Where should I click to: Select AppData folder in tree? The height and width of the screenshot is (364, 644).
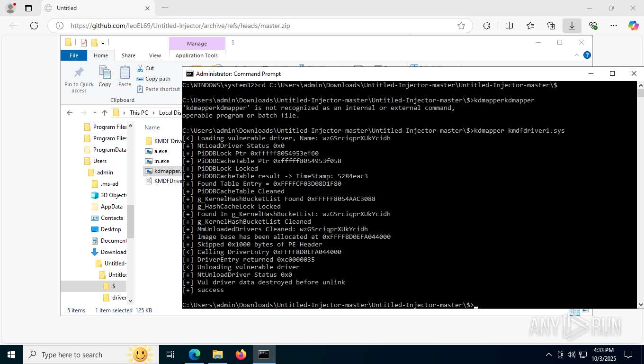107,207
